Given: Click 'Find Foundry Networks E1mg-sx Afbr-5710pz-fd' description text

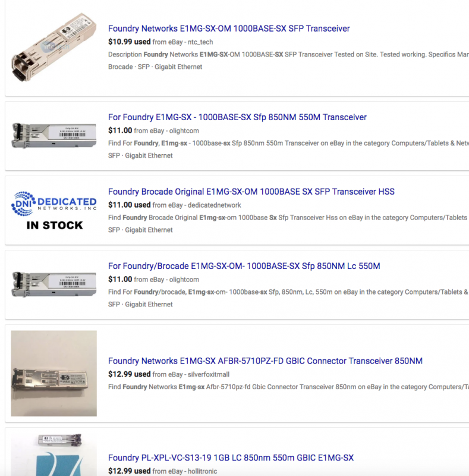Looking at the screenshot, I should 288,387.
